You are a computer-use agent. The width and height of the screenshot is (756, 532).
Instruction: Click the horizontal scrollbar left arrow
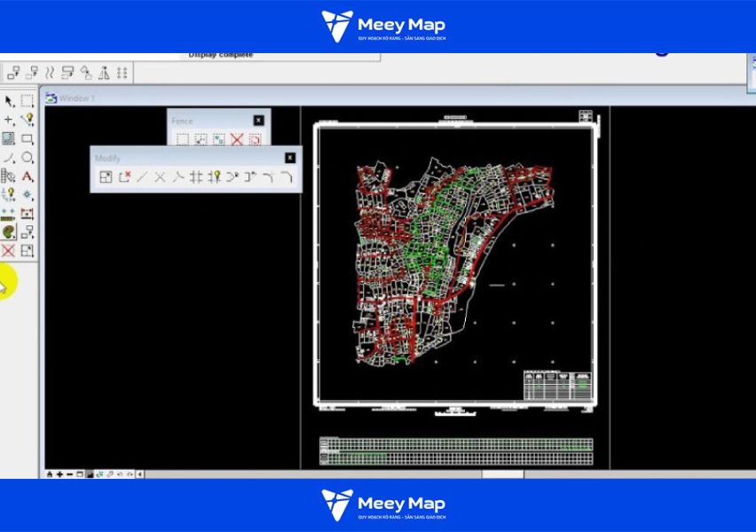140,474
